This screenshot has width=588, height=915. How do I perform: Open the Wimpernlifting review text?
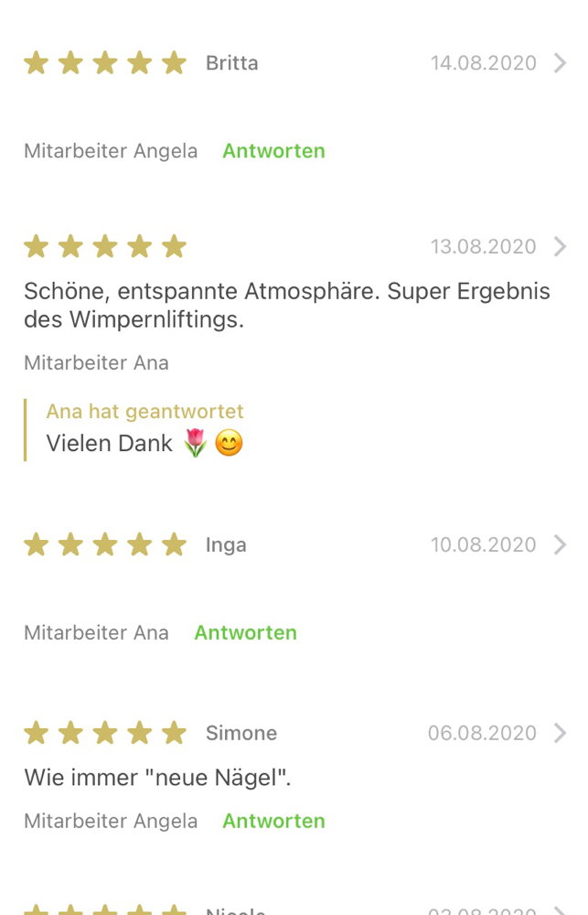(x=287, y=306)
